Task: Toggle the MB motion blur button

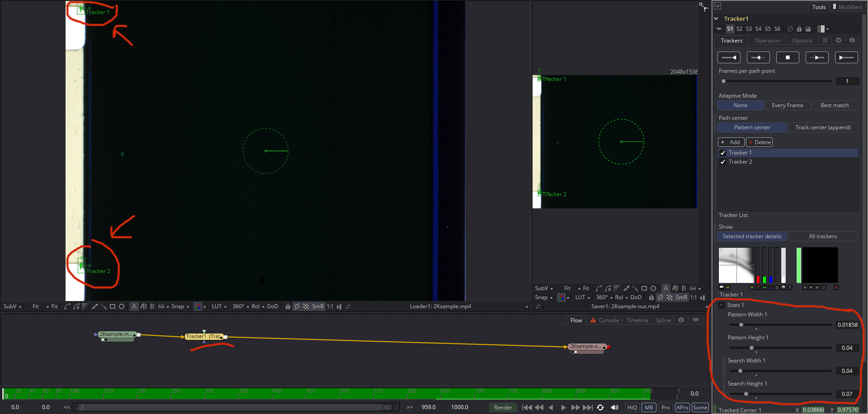Action: (x=649, y=407)
